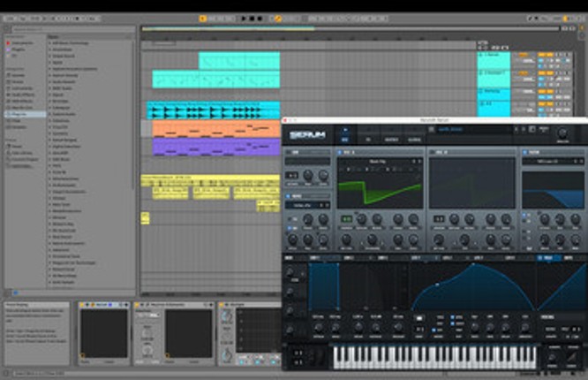Image resolution: width=588 pixels, height=380 pixels.
Task: Switch to Serum's FX tab
Action: tap(368, 140)
